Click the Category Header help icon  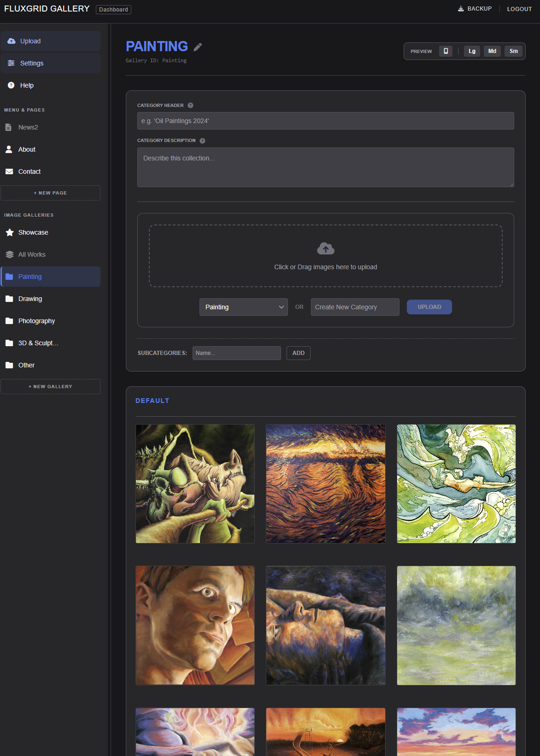click(190, 106)
